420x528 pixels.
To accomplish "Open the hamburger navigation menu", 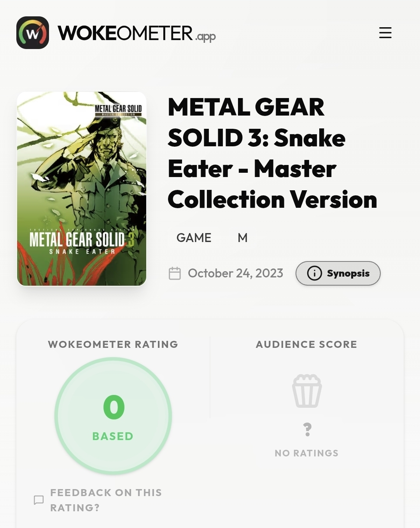I will point(385,33).
